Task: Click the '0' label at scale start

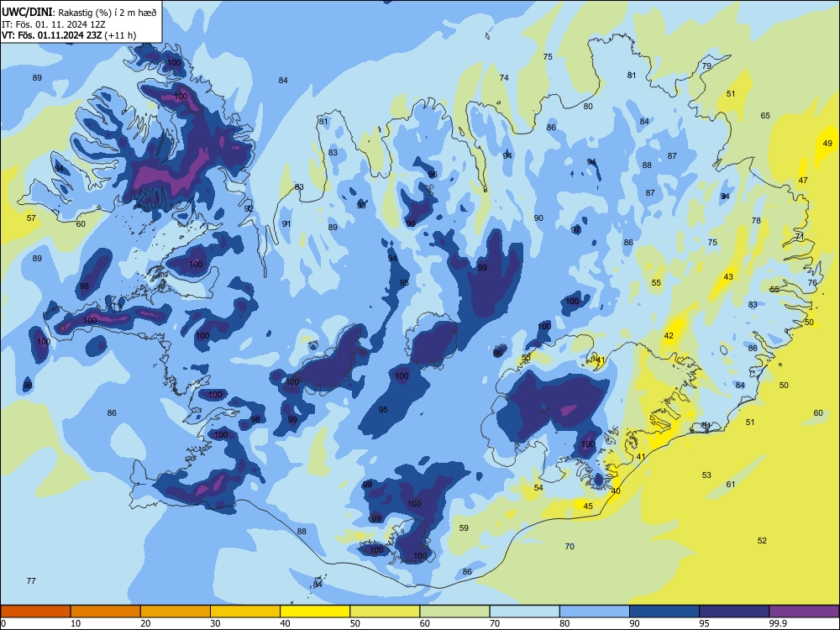Action: [3, 623]
